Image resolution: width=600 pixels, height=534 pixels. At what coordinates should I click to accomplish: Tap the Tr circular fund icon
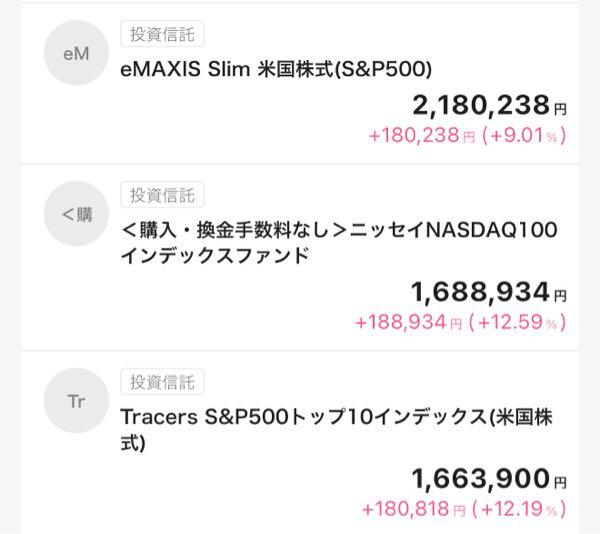click(76, 400)
